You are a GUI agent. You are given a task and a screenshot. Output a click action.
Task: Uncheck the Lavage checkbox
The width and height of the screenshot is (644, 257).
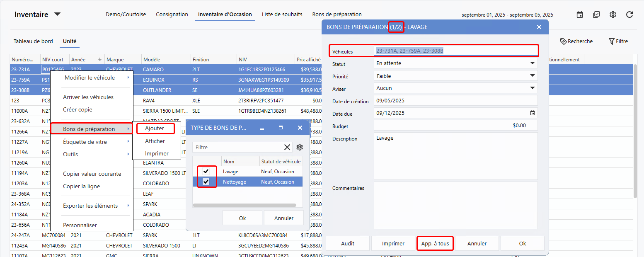pyautogui.click(x=206, y=171)
